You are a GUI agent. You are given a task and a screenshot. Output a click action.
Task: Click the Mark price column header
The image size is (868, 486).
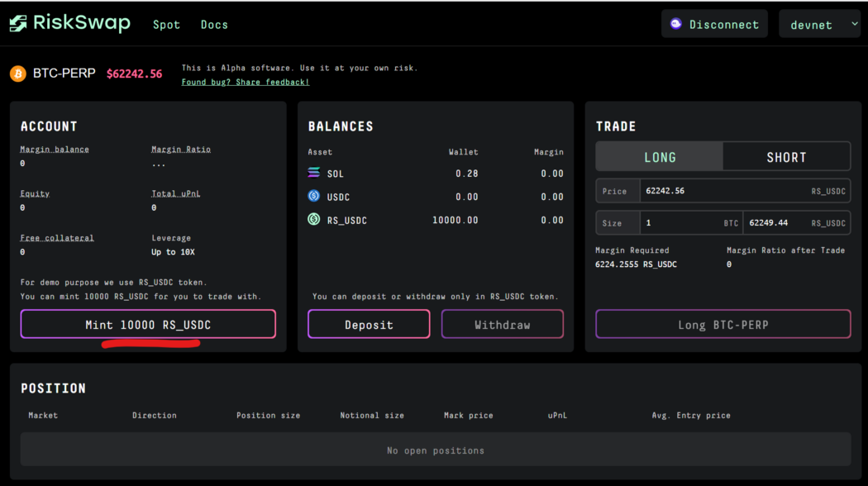click(x=469, y=415)
